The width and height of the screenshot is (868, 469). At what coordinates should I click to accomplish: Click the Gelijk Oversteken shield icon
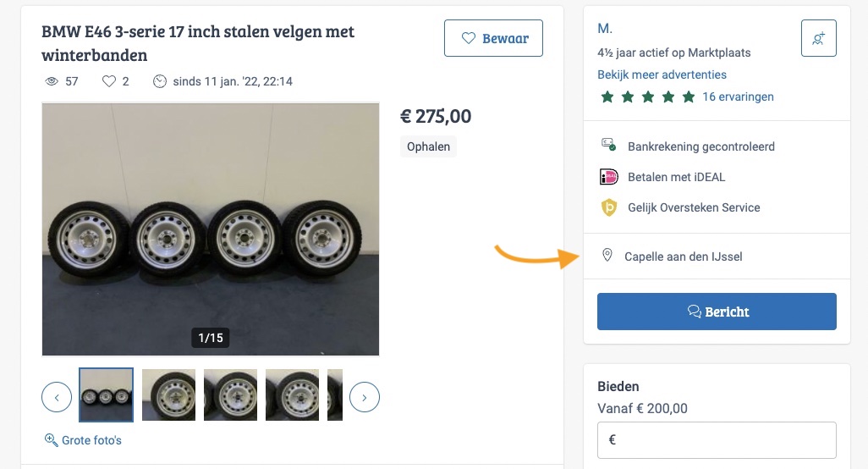pyautogui.click(x=609, y=207)
